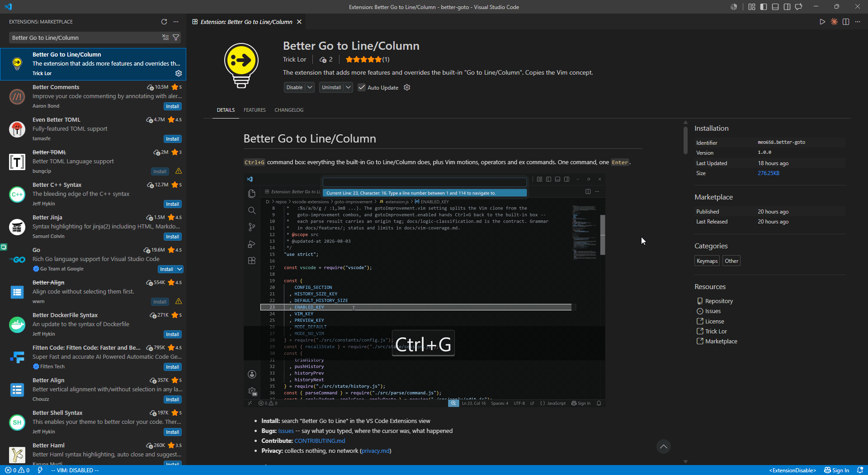Switch to the FEATURES tab
The image size is (868, 475).
click(x=255, y=110)
